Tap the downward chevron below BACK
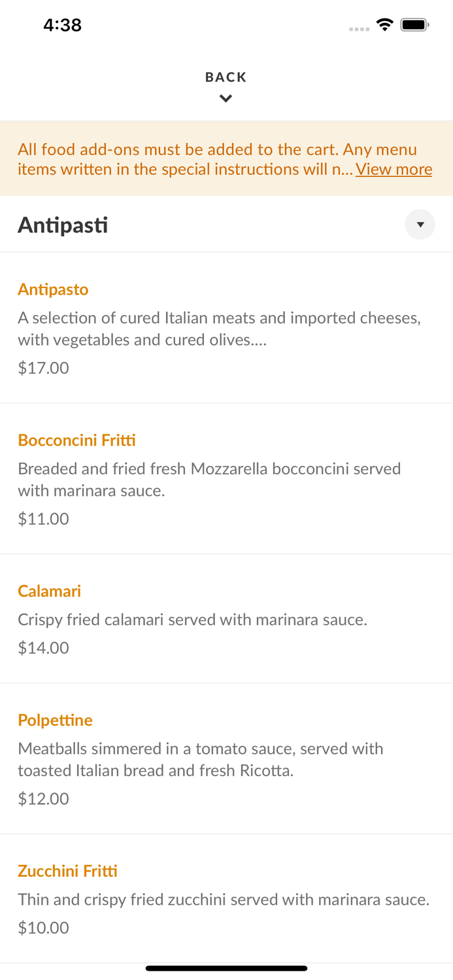This screenshot has height=980, width=453. (x=226, y=98)
